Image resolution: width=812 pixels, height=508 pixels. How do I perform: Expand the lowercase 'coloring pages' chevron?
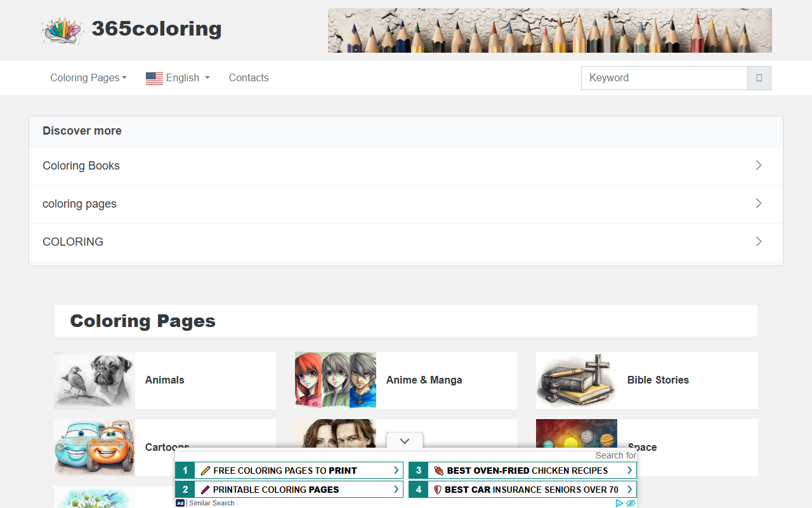(x=759, y=203)
